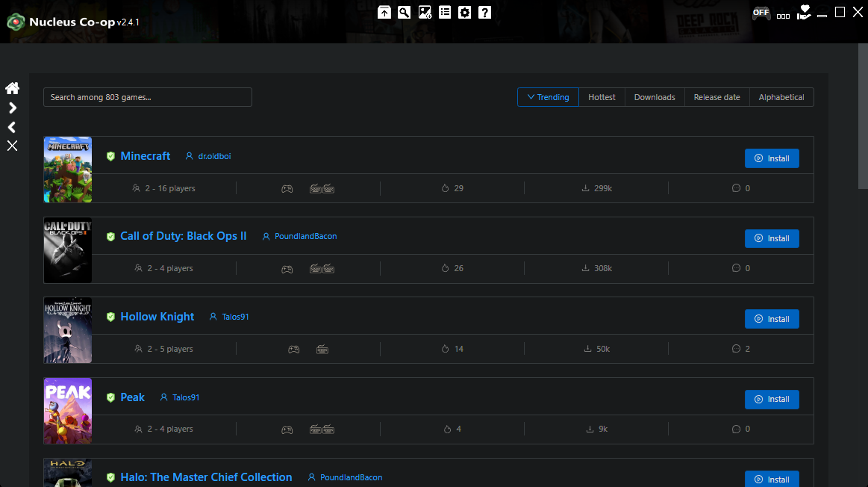Click the three-squares layout icon
The image size is (868, 487).
tap(784, 16)
